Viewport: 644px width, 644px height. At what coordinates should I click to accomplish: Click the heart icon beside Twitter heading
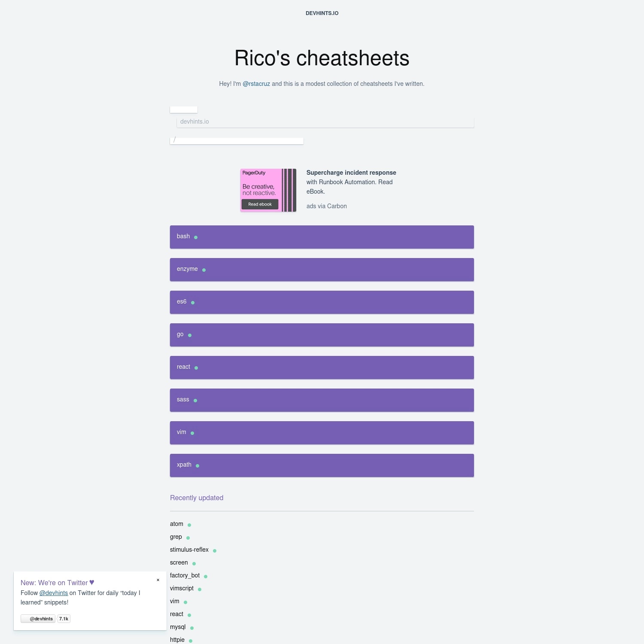(x=92, y=583)
